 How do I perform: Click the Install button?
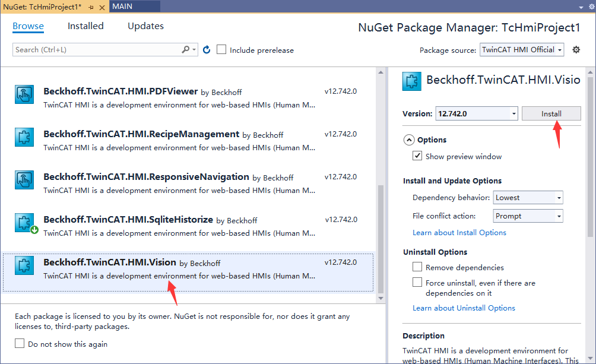tap(551, 113)
